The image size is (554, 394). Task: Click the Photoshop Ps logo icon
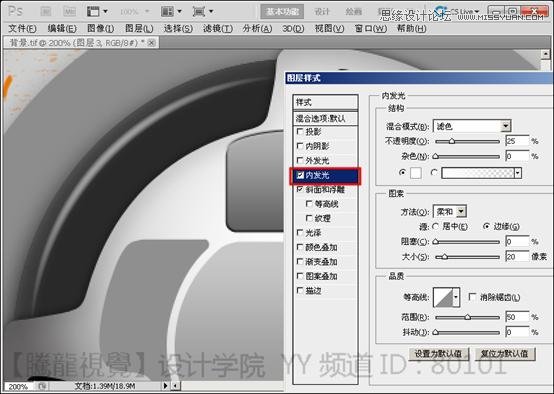click(x=15, y=11)
